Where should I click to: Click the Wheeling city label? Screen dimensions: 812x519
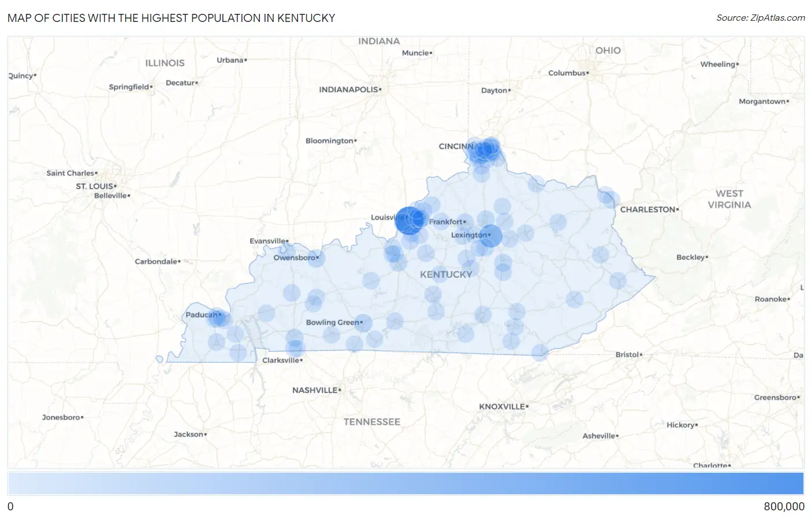point(718,65)
